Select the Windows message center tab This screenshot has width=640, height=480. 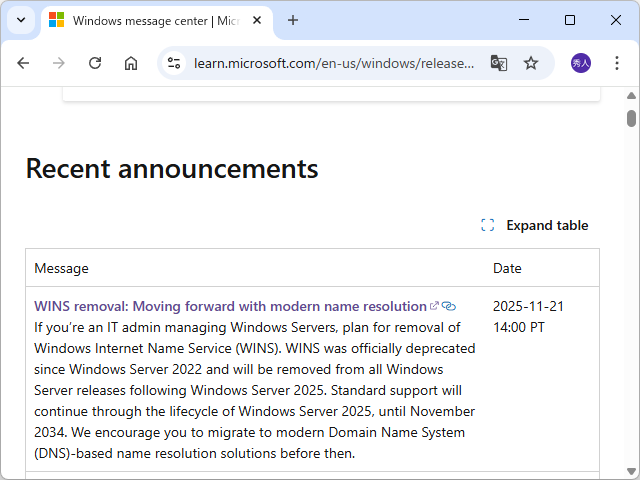157,20
